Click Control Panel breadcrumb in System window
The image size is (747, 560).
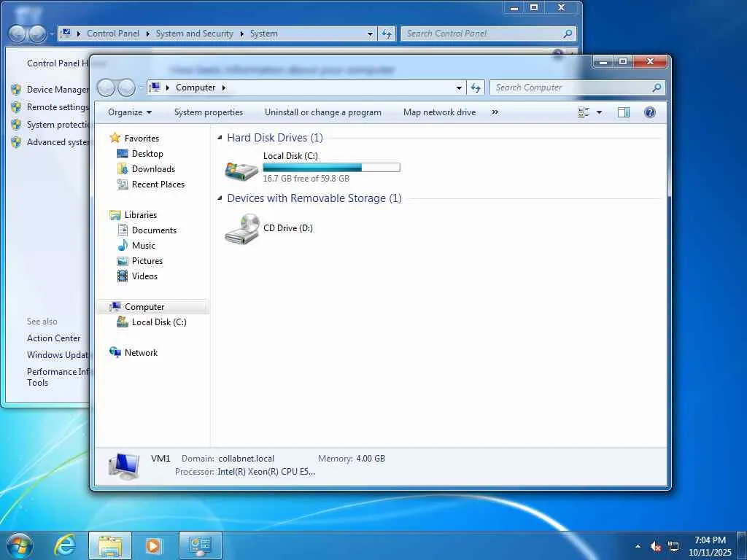[113, 34]
